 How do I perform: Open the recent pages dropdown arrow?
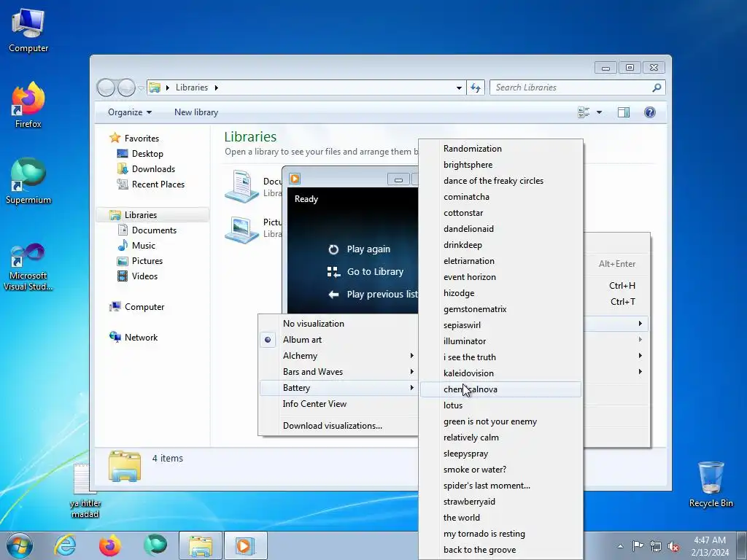[141, 87]
